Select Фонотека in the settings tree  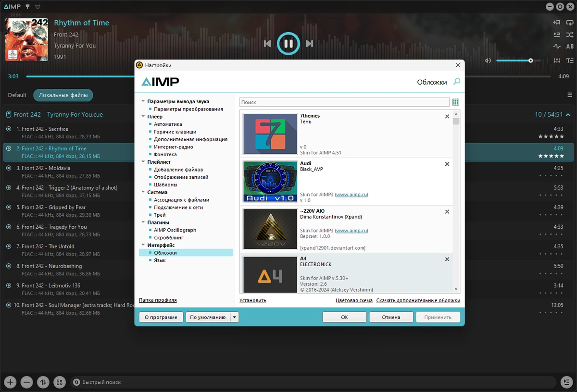165,154
